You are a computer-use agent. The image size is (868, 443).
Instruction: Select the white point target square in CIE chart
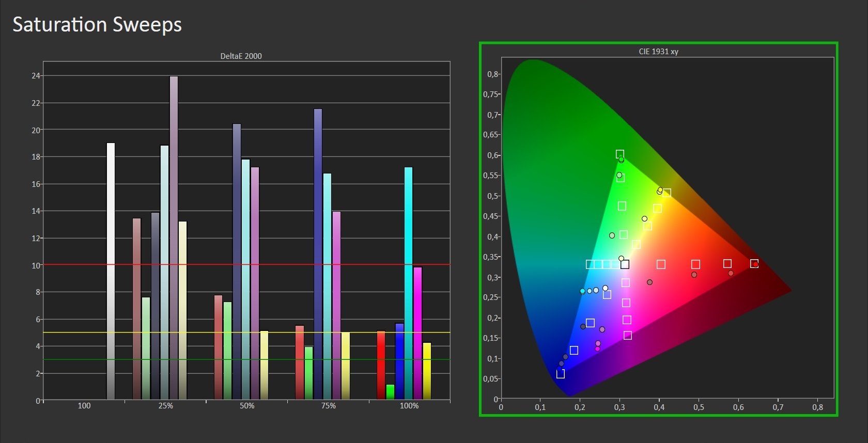[x=625, y=264]
